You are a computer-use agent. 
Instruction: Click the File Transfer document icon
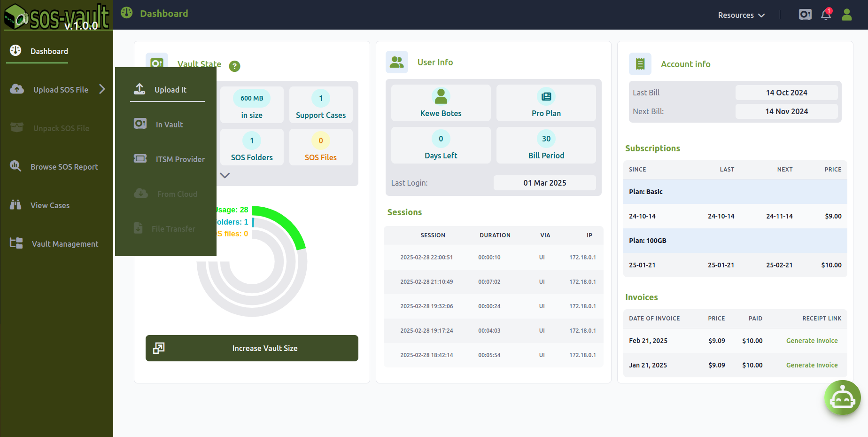138,228
